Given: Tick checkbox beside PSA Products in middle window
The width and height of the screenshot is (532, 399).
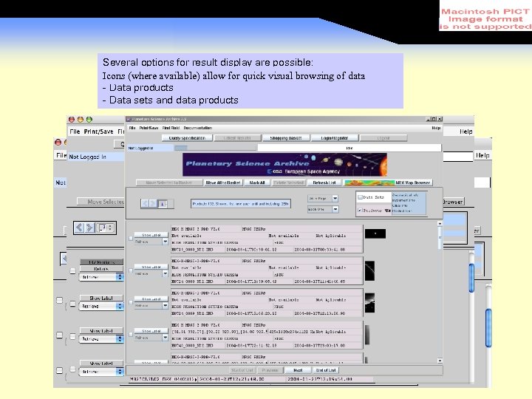Looking at the screenshot, I should (x=72, y=270).
